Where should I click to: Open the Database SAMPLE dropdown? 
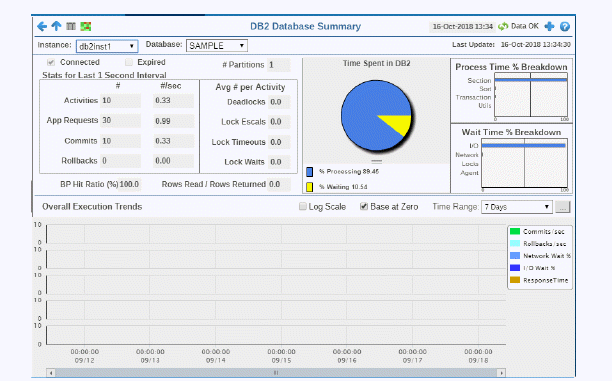[x=217, y=46]
